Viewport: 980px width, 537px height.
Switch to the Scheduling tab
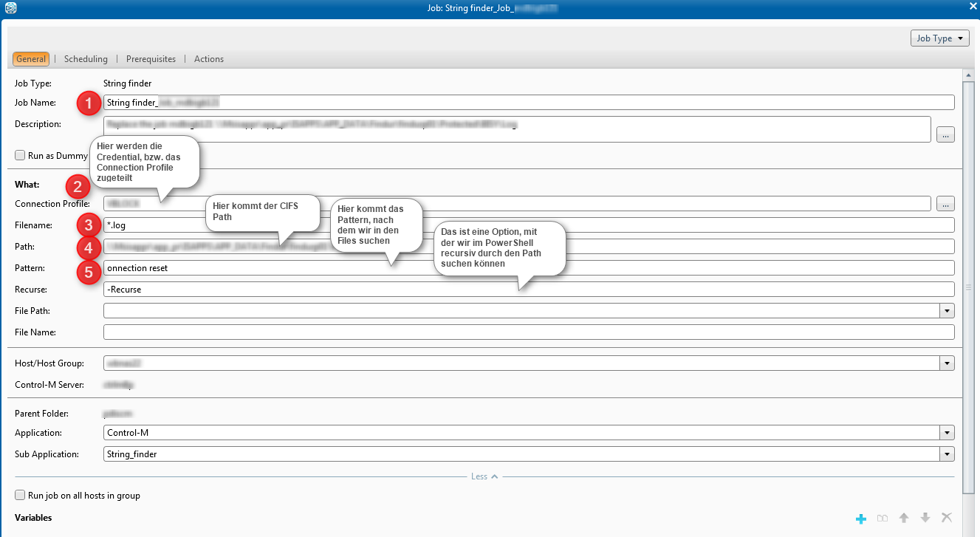pos(86,59)
